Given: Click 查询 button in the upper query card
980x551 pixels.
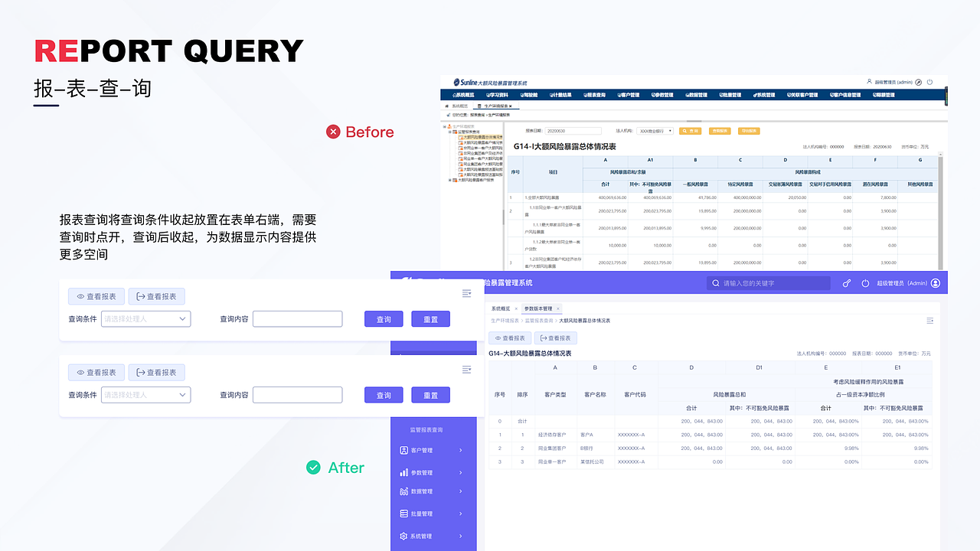Looking at the screenshot, I should tap(384, 319).
